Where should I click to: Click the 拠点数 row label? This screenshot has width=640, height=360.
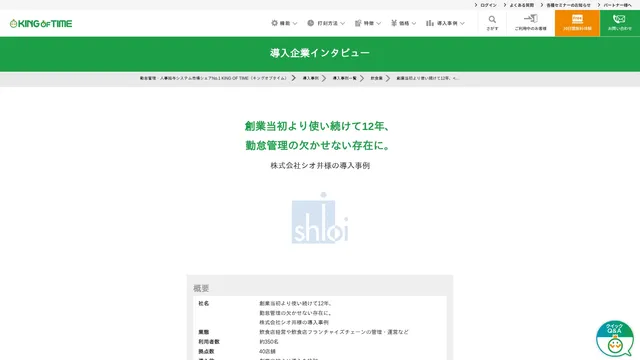[206, 351]
